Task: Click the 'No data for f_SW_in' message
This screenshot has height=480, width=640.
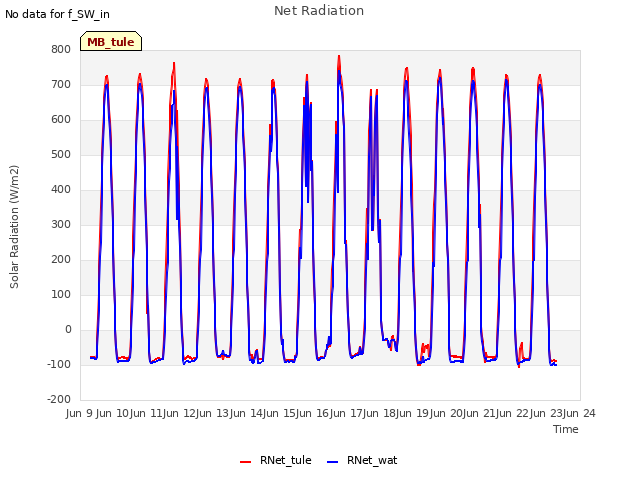Action: 57,14
